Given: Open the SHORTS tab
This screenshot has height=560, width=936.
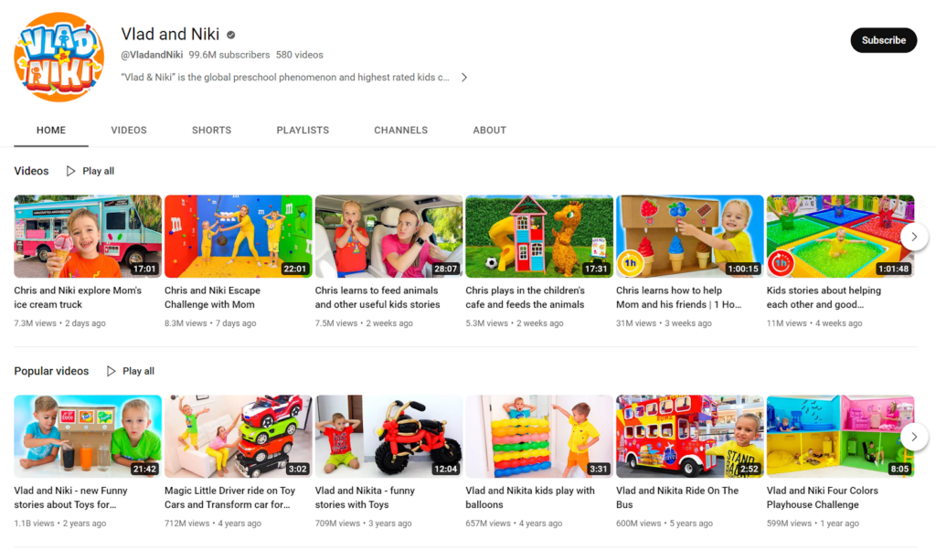Looking at the screenshot, I should click(x=212, y=130).
